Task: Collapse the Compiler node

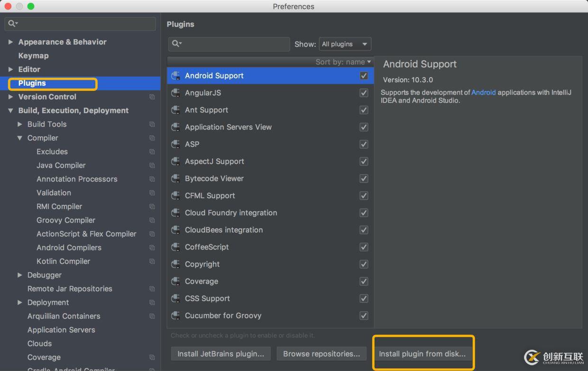Action: 20,138
